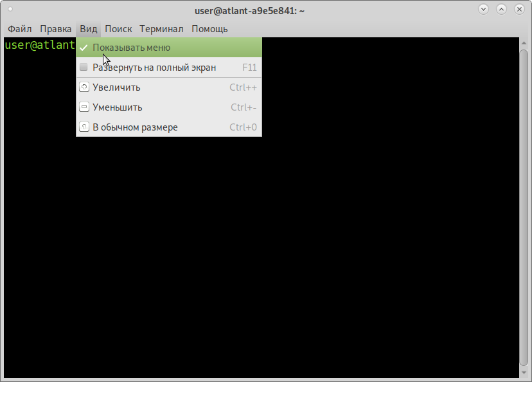Click the round window menu dot in the titlebar
The image size is (532, 400).
click(10, 9)
